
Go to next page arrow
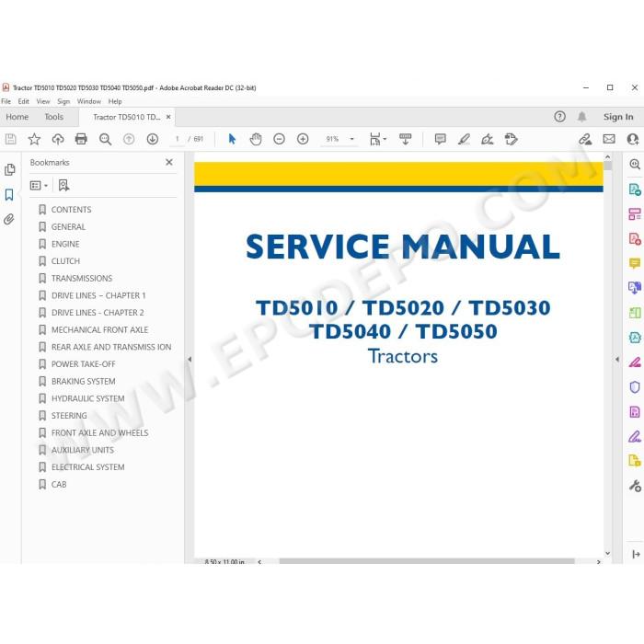pos(153,139)
